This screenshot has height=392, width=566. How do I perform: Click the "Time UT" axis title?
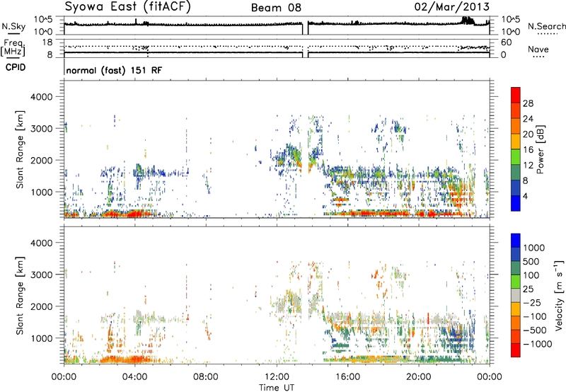[277, 388]
